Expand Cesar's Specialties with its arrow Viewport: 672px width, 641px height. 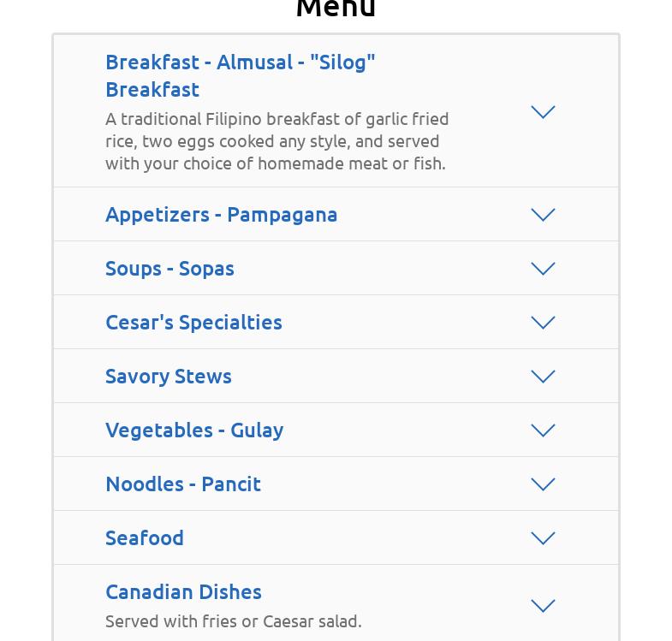tap(543, 323)
